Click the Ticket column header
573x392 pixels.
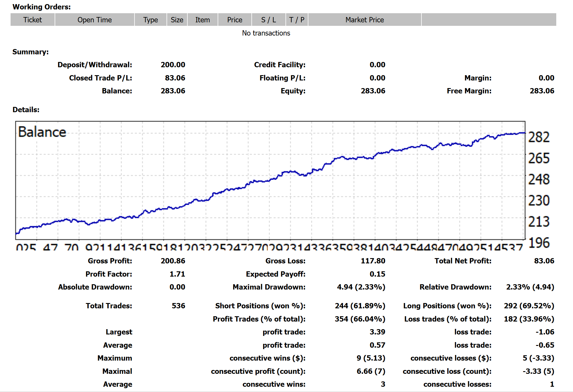pos(33,20)
